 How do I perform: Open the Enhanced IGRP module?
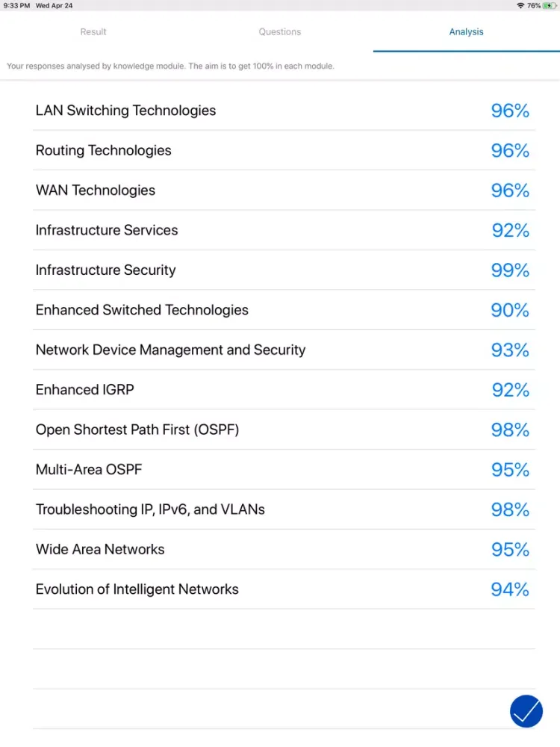coord(85,390)
